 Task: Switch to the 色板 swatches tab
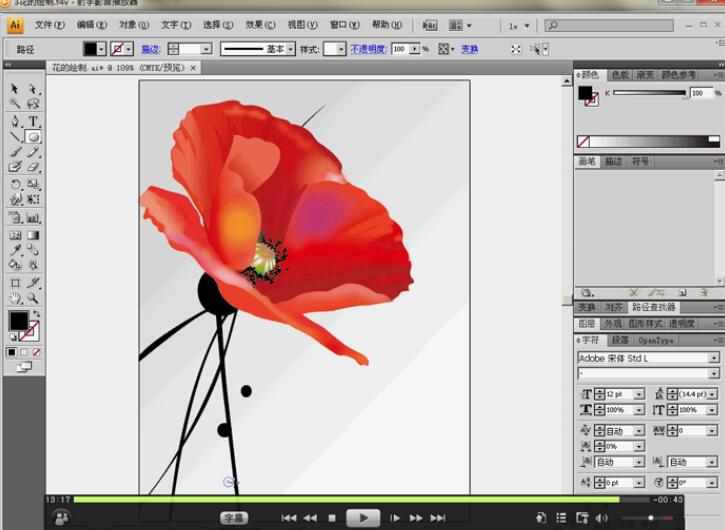pos(620,74)
